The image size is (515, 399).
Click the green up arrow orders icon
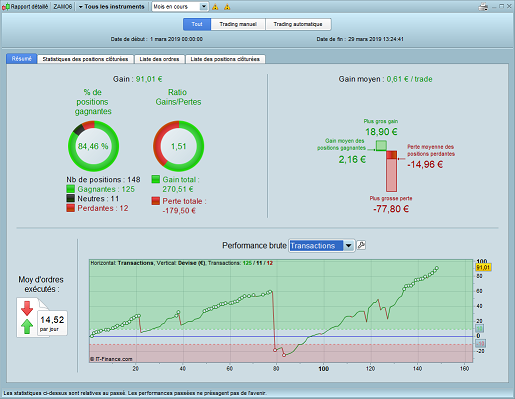click(x=27, y=326)
